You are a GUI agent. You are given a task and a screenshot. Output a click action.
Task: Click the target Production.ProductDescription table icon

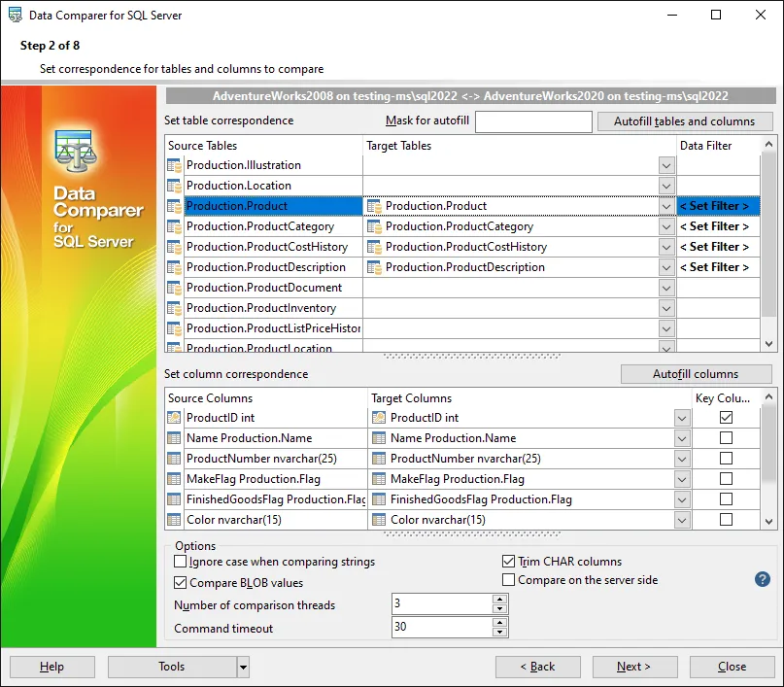[x=374, y=267]
